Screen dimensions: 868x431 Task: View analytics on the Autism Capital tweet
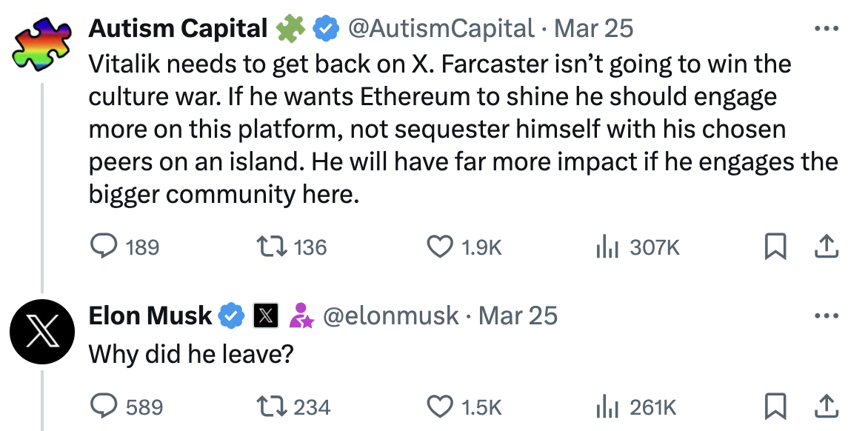609,247
